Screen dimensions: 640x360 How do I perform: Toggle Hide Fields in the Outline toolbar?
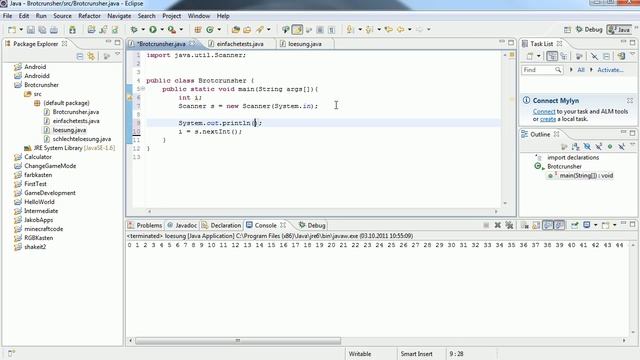tap(587, 146)
